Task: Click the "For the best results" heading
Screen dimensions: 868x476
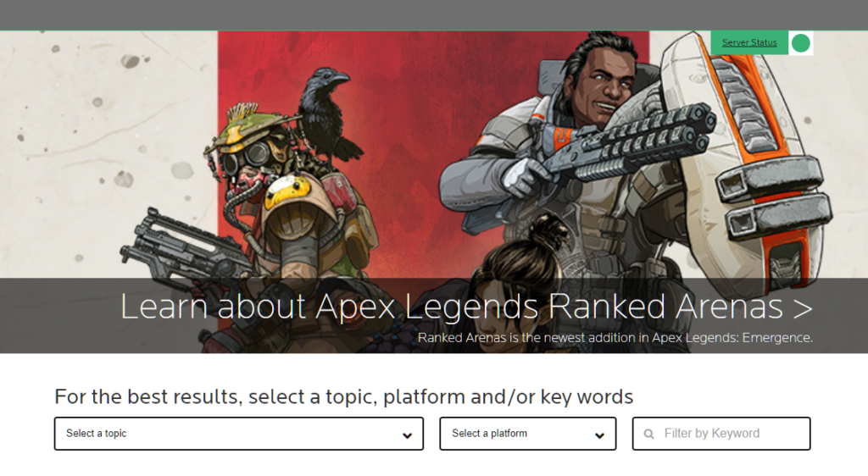Action: click(x=344, y=396)
